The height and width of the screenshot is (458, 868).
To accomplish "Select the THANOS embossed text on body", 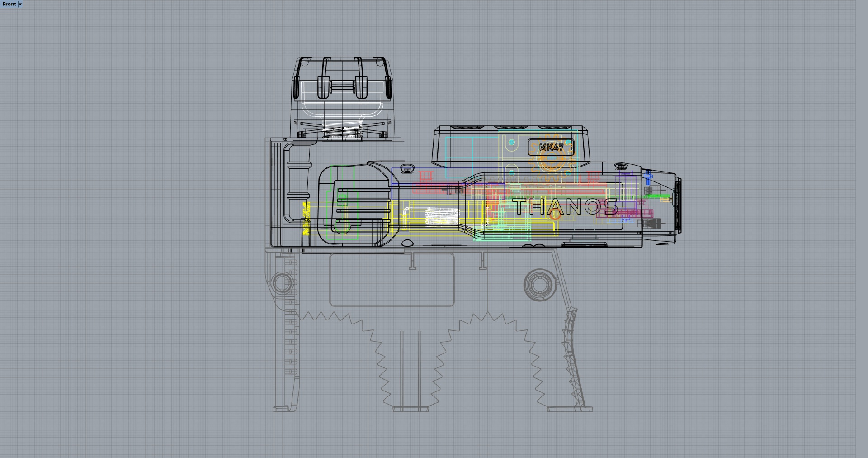I will click(566, 207).
